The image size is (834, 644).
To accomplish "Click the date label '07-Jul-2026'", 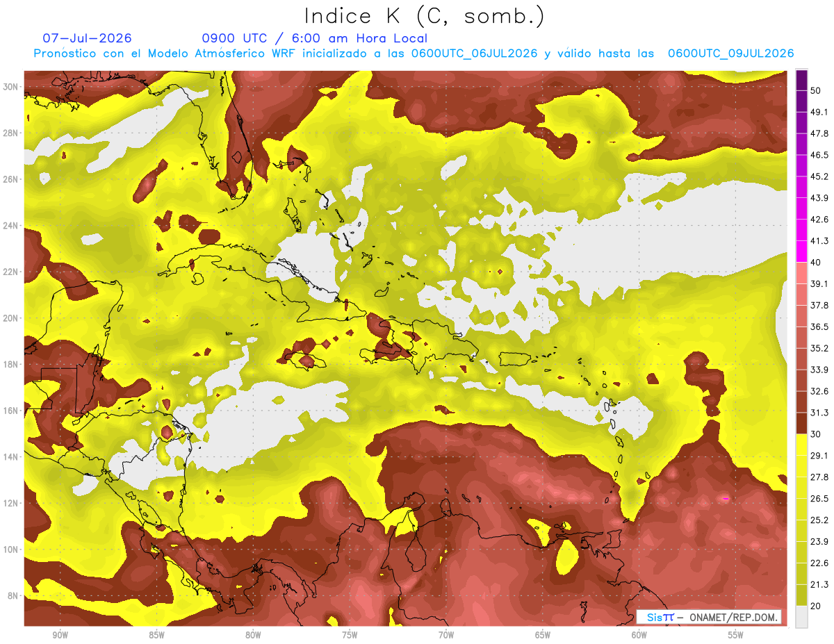I will coord(87,38).
